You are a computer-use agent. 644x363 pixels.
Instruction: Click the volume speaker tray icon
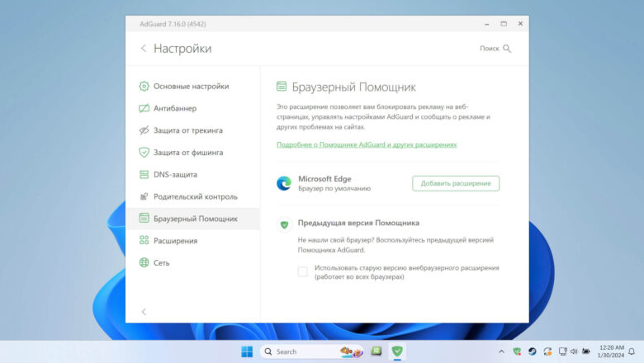coord(574,351)
